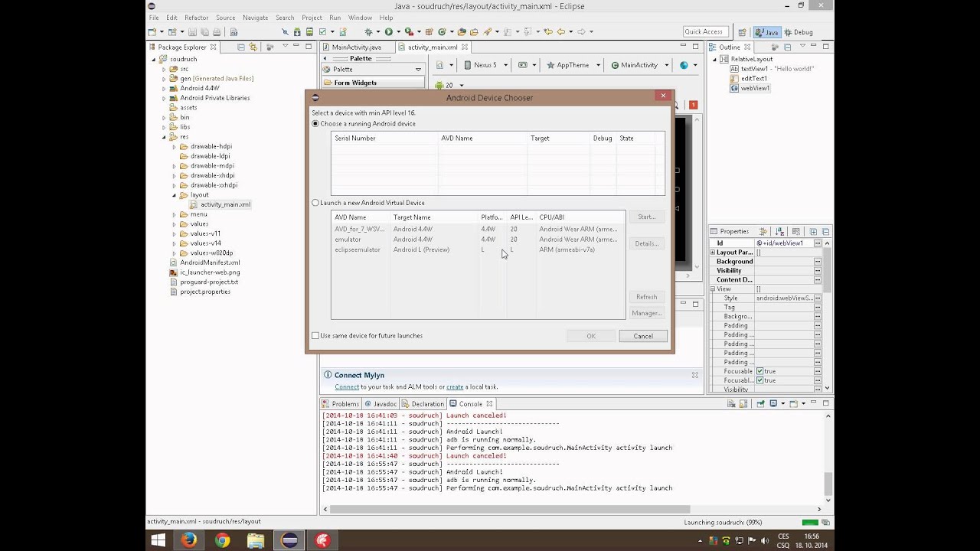Click Collapse All icon in Properties panel
This screenshot has height=551, width=980.
tap(825, 231)
